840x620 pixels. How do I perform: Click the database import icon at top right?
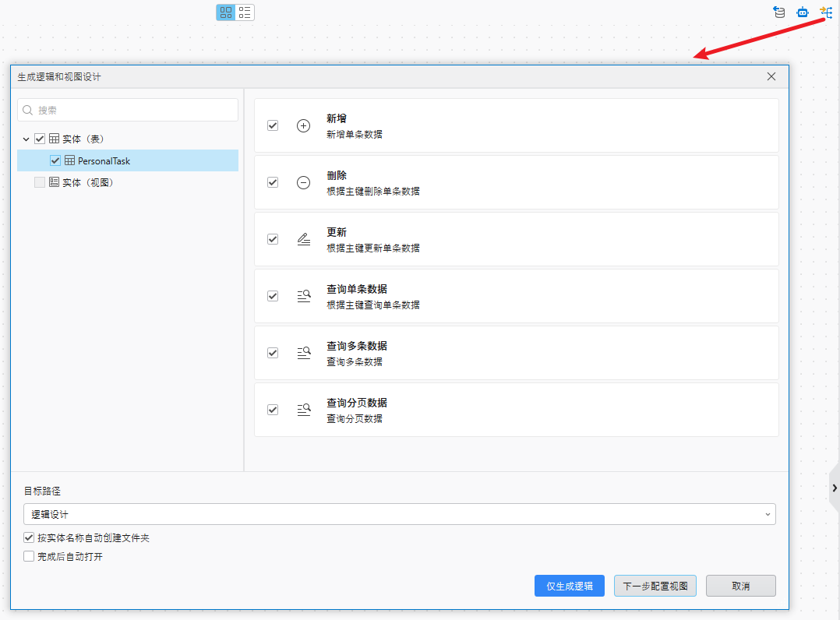tap(778, 12)
